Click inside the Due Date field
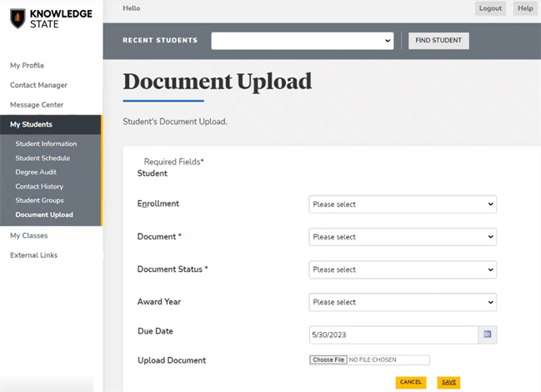541x392 pixels. coord(392,334)
